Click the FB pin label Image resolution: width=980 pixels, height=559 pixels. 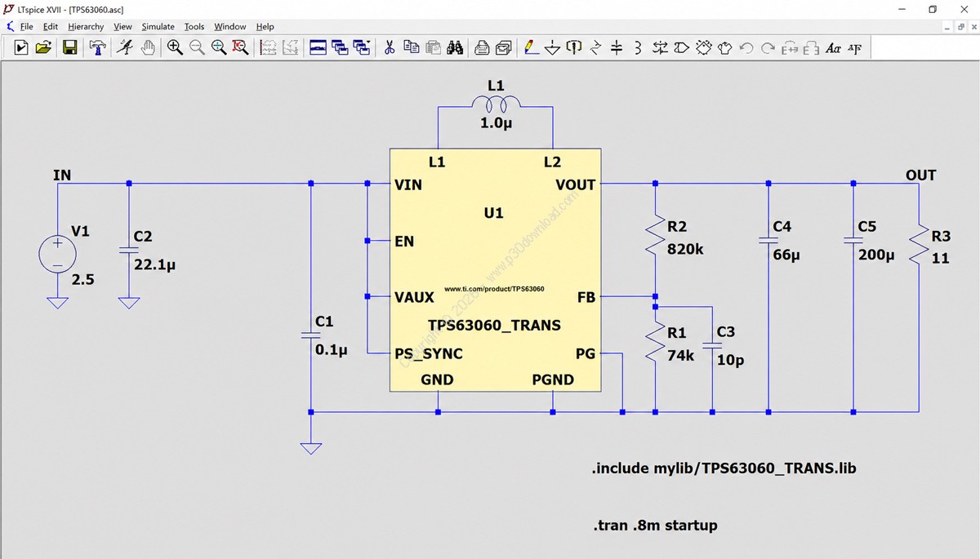pyautogui.click(x=586, y=297)
